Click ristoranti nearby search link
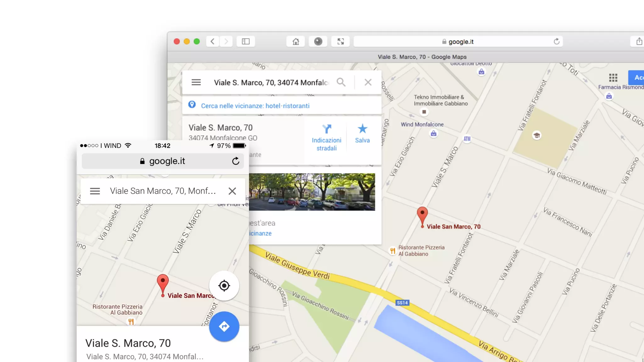The height and width of the screenshot is (362, 644). tap(296, 106)
